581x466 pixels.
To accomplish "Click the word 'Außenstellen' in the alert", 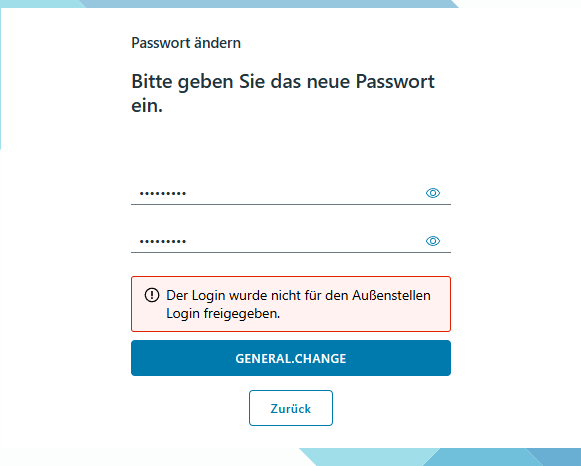I will click(x=391, y=295).
